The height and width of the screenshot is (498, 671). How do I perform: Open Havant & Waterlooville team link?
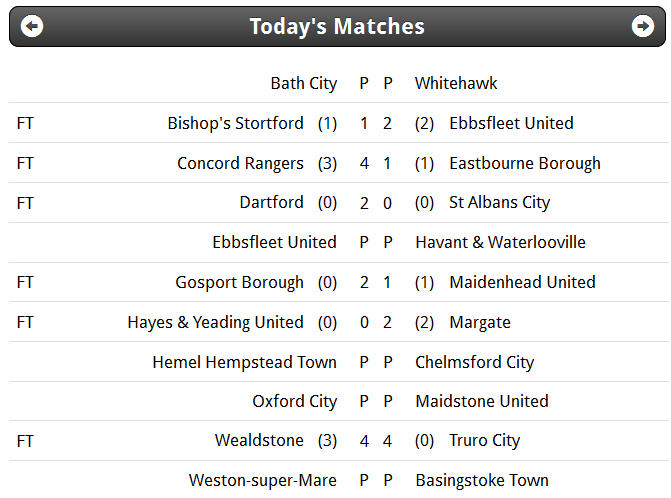point(500,243)
